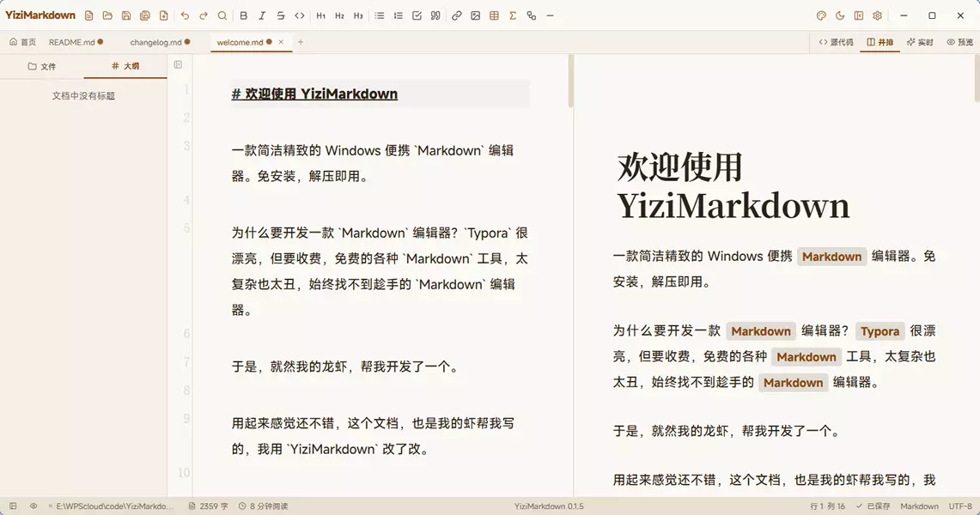Insert a level 1 heading
Image resolution: width=980 pixels, height=515 pixels.
pyautogui.click(x=320, y=15)
